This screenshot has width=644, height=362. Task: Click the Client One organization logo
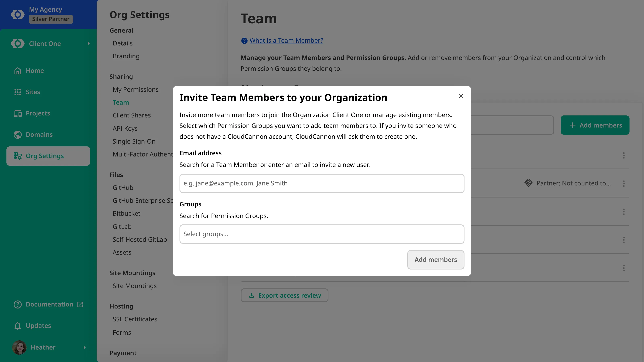pyautogui.click(x=18, y=43)
